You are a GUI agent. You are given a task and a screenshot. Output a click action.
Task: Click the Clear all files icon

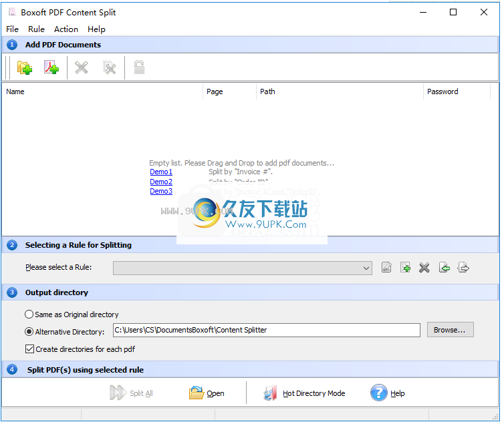click(x=110, y=67)
